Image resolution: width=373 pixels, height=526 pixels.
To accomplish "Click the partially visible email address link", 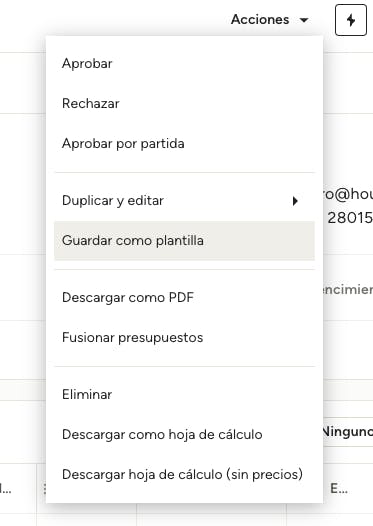I will [348, 194].
